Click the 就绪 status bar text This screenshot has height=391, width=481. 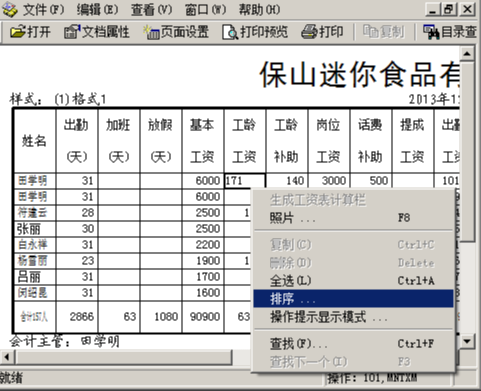[11, 378]
